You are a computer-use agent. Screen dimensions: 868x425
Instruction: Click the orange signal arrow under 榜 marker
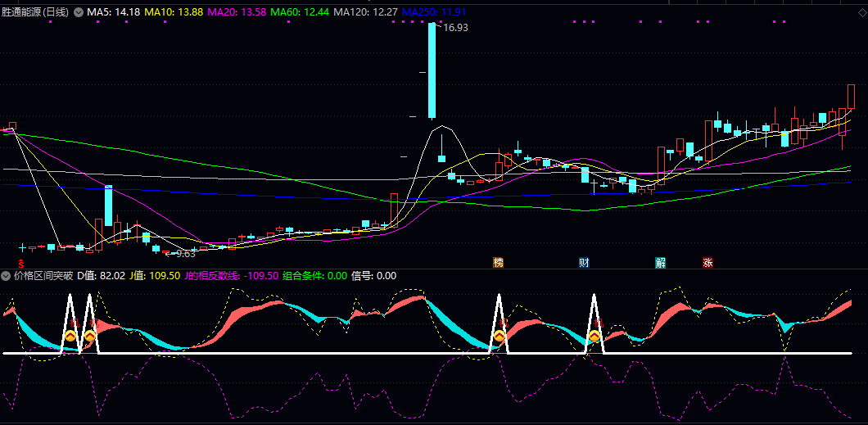click(x=499, y=336)
